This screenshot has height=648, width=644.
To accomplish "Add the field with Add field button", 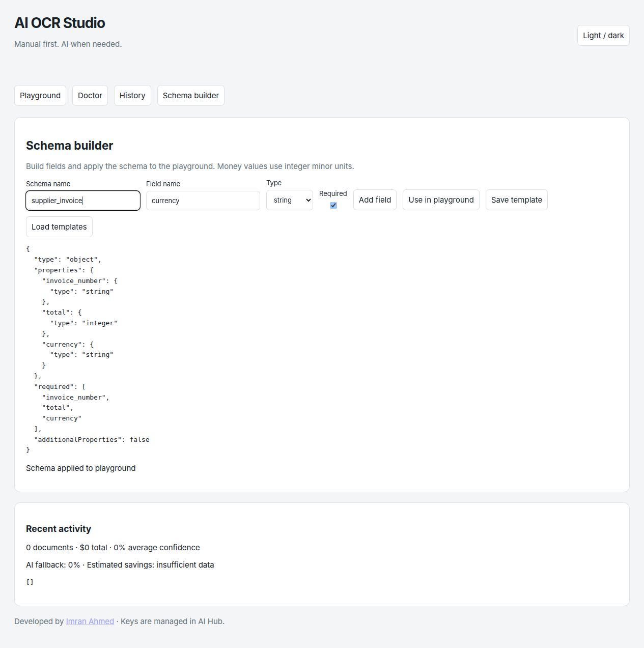I will [375, 200].
